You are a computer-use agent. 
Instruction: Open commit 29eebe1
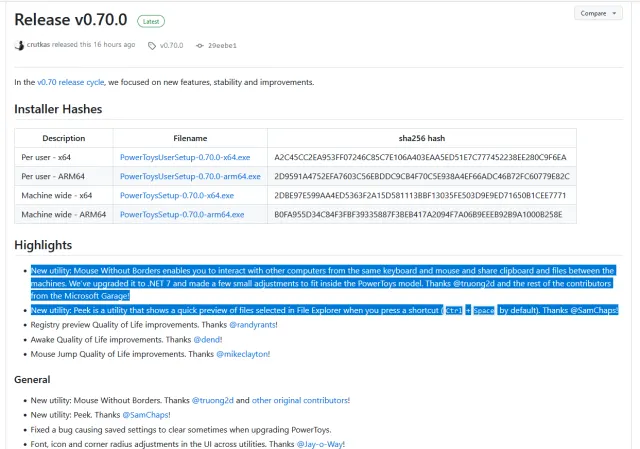coord(222,45)
